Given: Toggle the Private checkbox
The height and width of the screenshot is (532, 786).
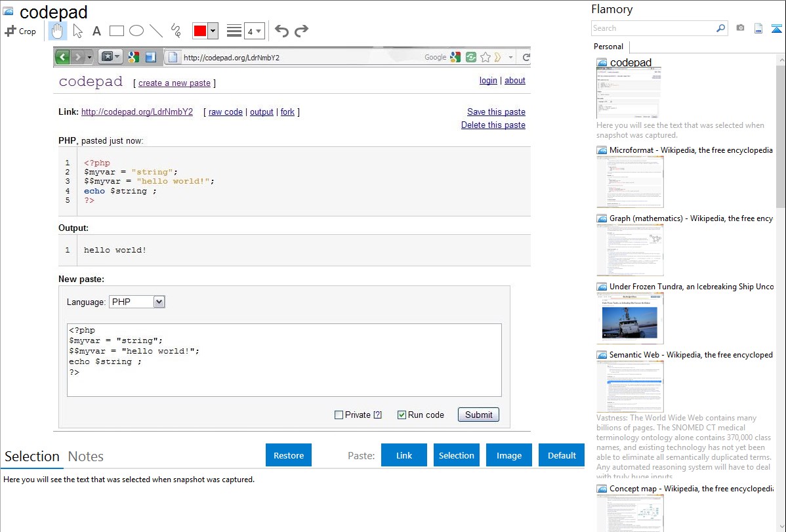Looking at the screenshot, I should 339,415.
